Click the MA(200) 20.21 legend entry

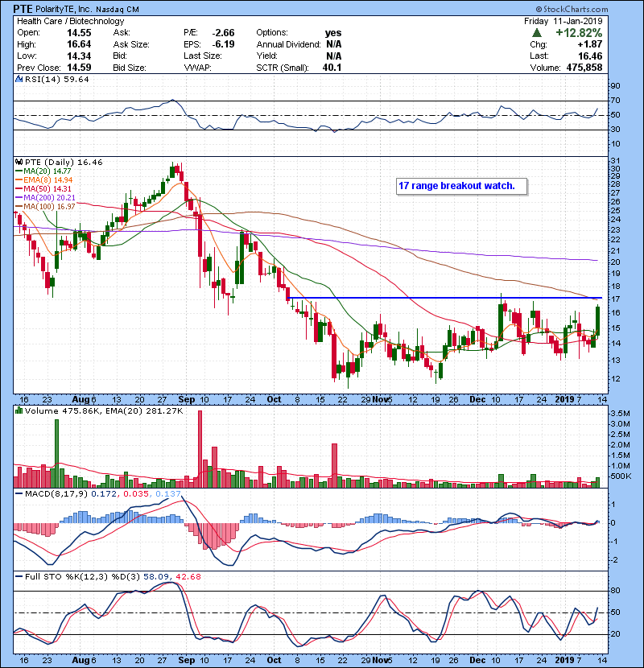pyautogui.click(x=45, y=198)
